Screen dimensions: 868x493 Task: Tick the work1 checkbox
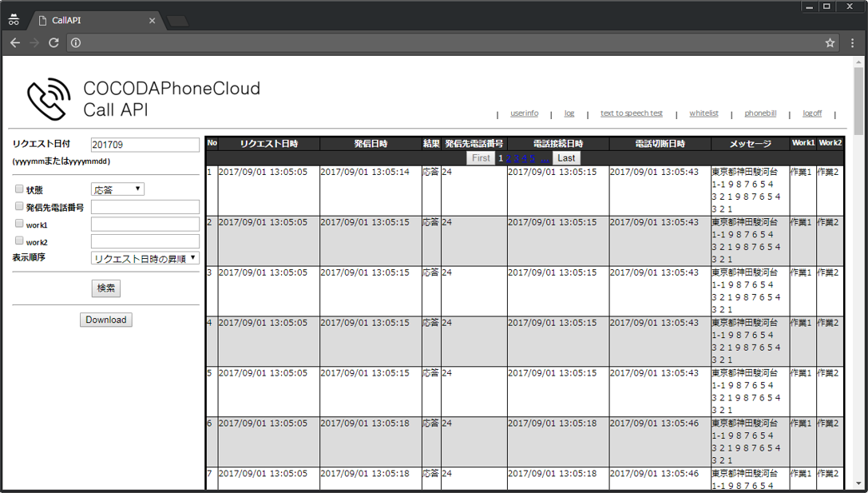[x=19, y=223]
